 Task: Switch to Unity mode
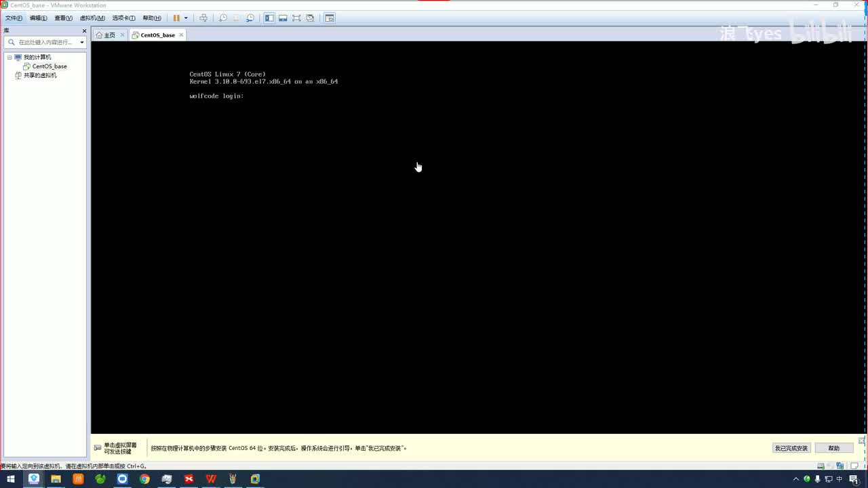click(x=310, y=18)
